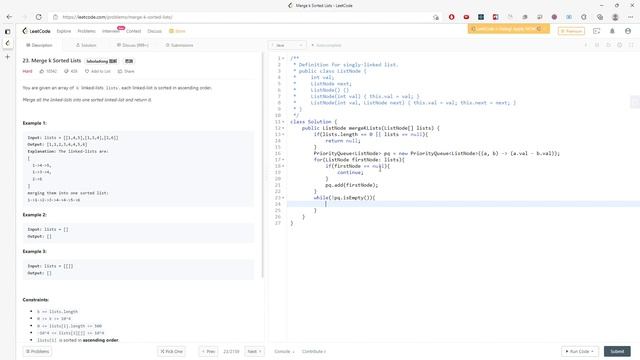The height and width of the screenshot is (360, 640).
Task: Click the Pick One button
Action: pos(171,351)
